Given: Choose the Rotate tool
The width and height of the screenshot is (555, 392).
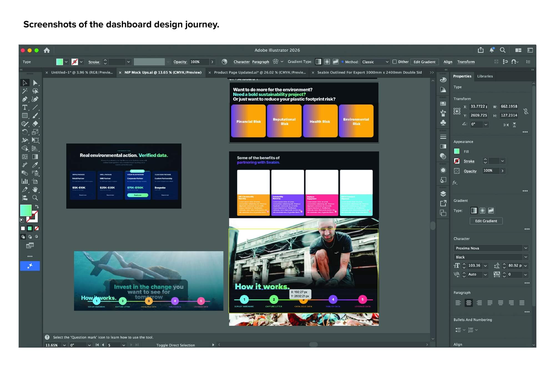Looking at the screenshot, I should point(25,132).
